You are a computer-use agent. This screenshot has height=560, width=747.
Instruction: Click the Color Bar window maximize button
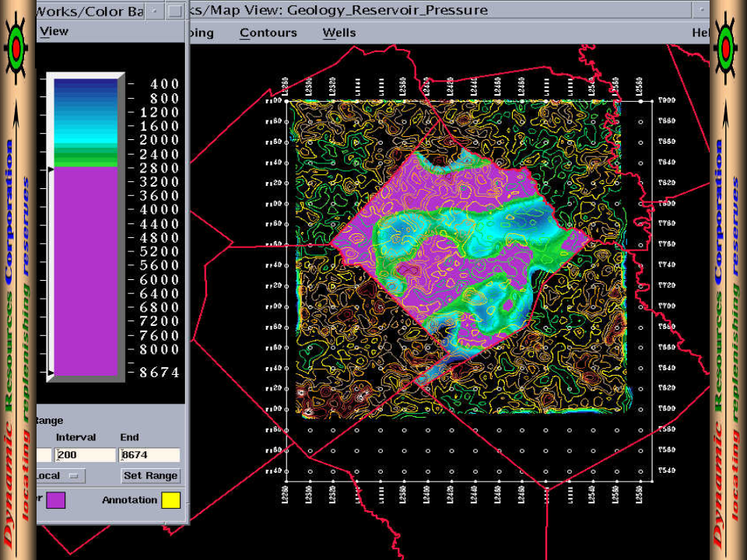[x=175, y=10]
